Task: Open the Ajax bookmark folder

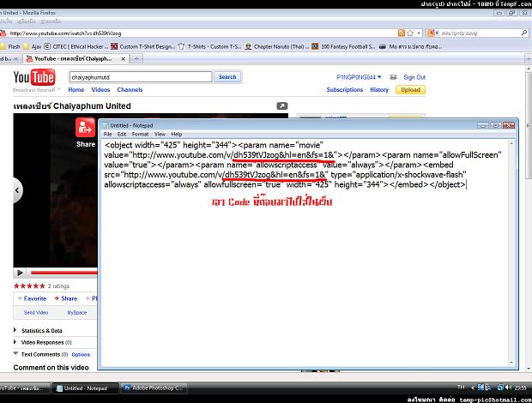Action: point(33,46)
